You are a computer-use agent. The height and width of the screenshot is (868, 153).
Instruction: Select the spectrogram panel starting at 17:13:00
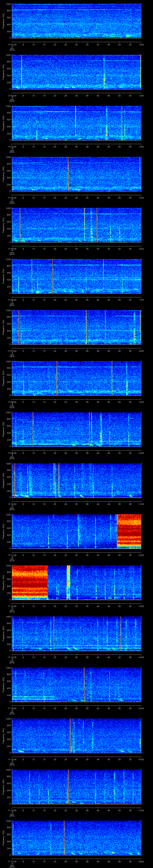pyautogui.click(x=77, y=633)
